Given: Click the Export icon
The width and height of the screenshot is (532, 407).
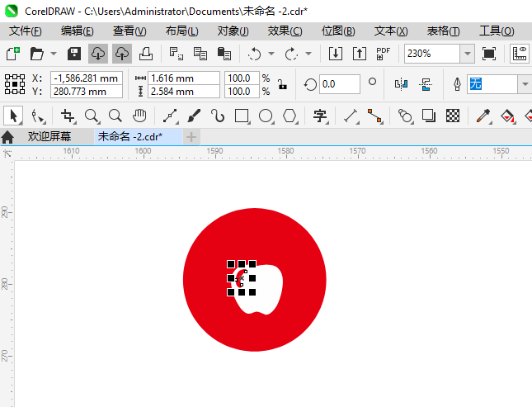Looking at the screenshot, I should click(360, 54).
